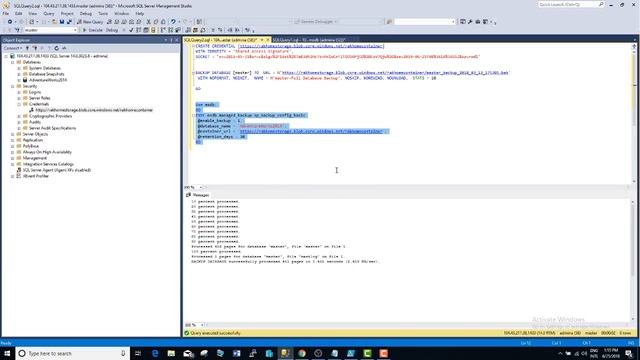Click the Comment out selected lines icon

click(x=213, y=30)
